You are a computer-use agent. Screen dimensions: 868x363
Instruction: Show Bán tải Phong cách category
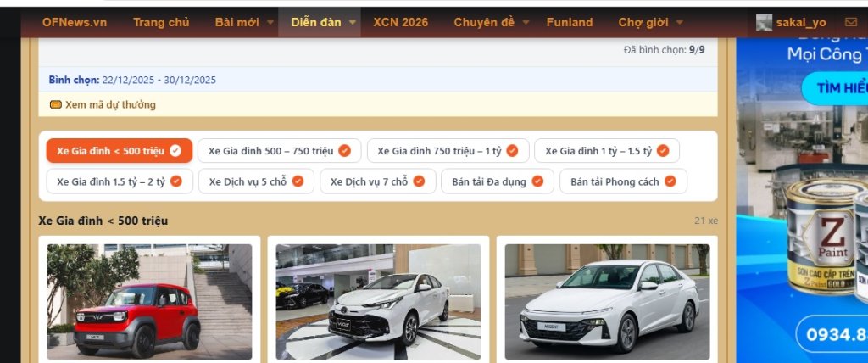click(x=622, y=181)
